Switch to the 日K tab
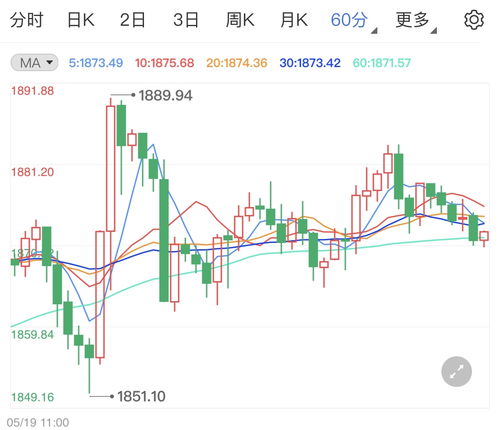This screenshot has width=500, height=430. [81, 20]
